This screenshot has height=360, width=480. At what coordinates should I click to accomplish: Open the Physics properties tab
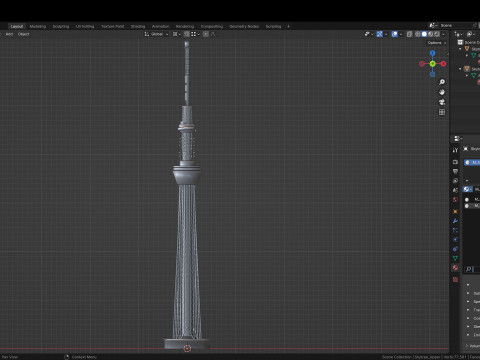click(455, 239)
